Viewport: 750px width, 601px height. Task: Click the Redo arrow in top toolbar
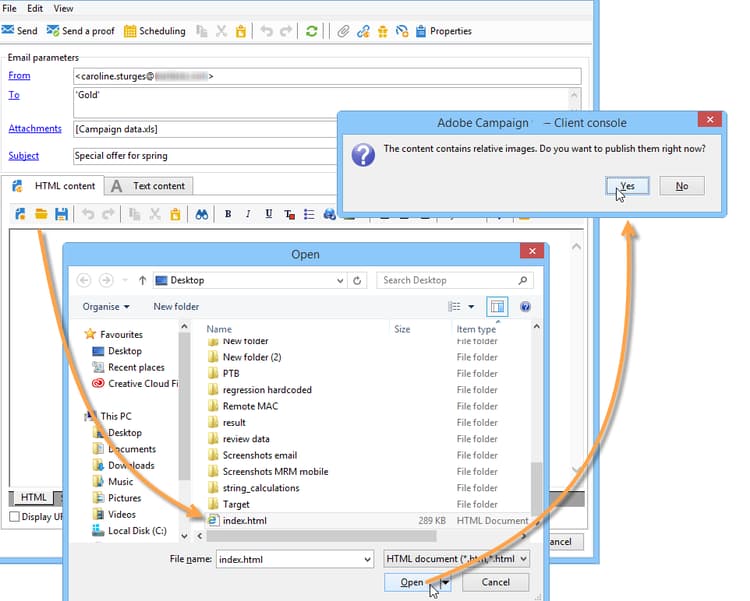(286, 31)
